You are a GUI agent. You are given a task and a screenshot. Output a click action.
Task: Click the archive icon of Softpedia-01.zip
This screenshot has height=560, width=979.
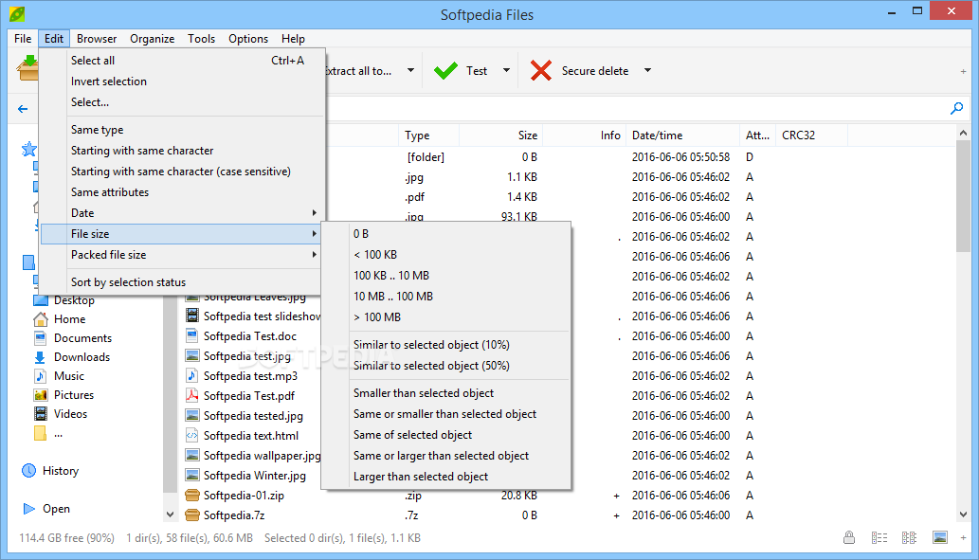pos(192,496)
